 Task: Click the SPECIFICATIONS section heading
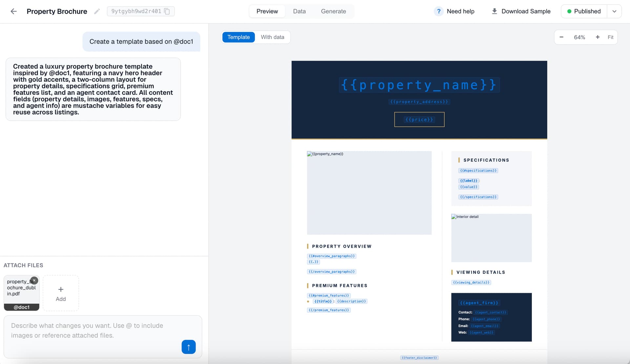coord(486,160)
